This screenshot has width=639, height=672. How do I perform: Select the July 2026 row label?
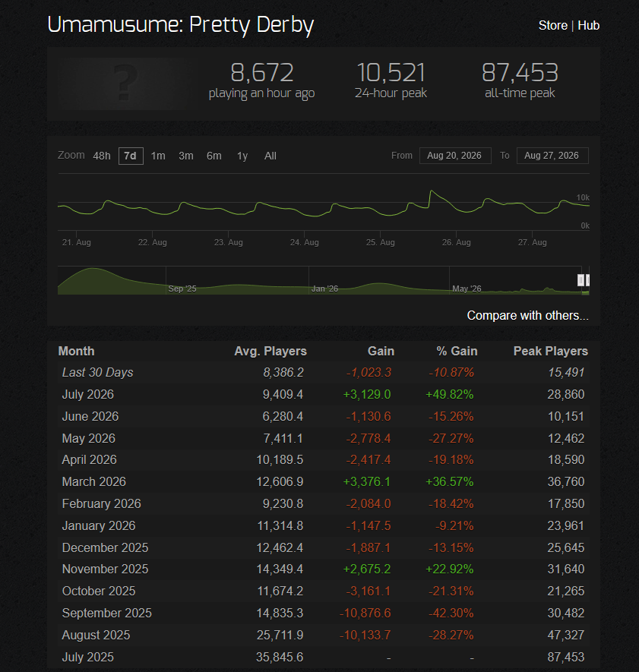88,394
